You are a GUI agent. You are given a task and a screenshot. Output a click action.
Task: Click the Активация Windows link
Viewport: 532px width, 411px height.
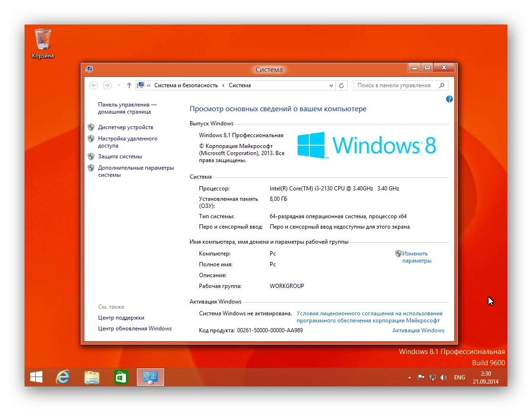418,330
